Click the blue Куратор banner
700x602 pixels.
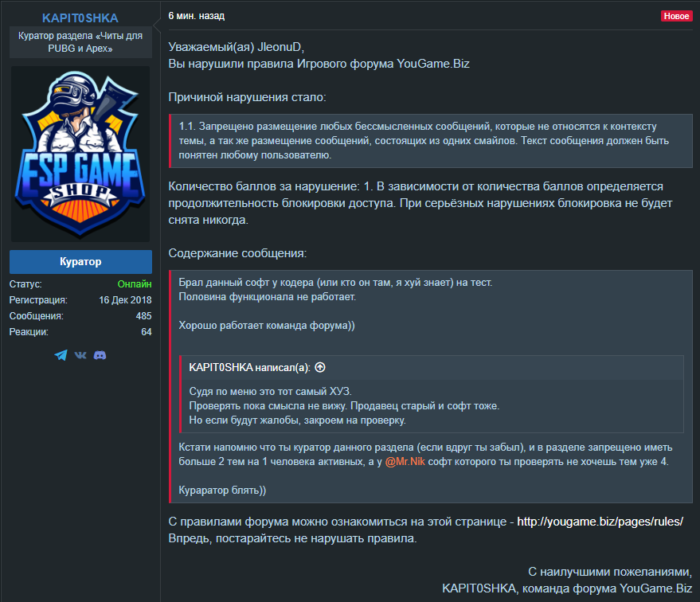point(80,261)
